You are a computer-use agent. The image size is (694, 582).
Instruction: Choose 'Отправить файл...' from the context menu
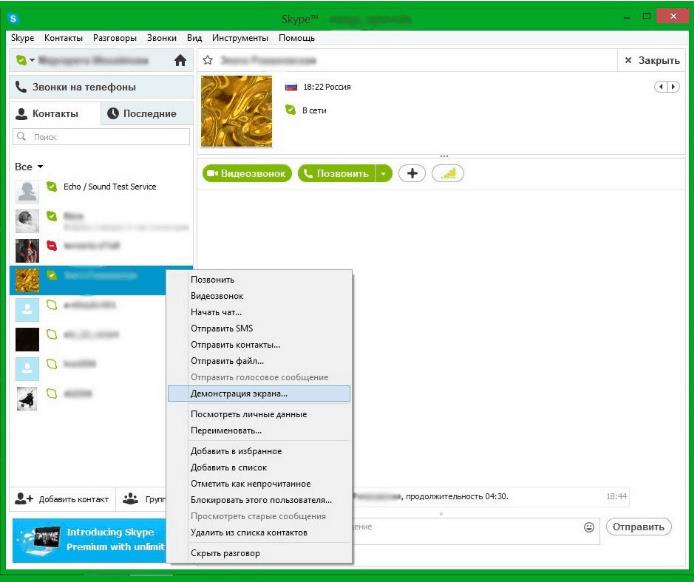click(227, 361)
